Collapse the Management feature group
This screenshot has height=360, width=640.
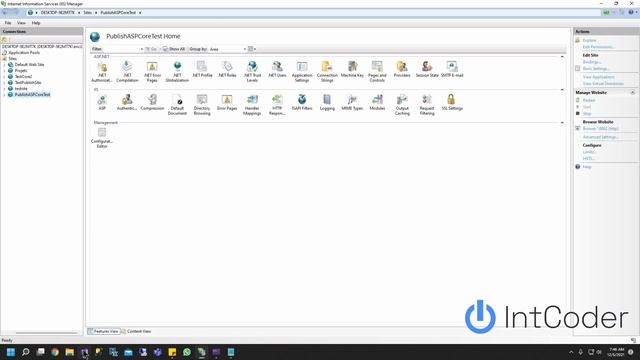click(562, 122)
